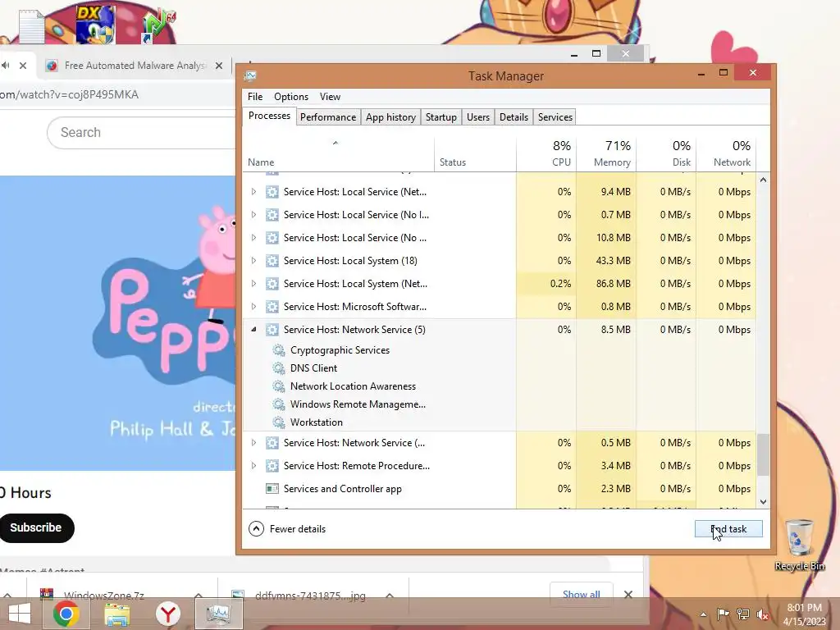Click the browser address bar URL
Viewport: 840px width, 630px height.
70,95
